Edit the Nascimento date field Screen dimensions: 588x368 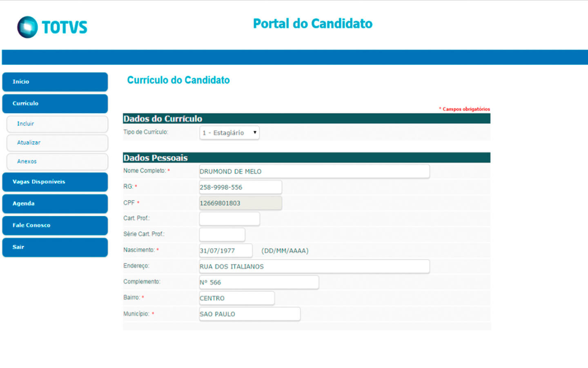tap(226, 251)
